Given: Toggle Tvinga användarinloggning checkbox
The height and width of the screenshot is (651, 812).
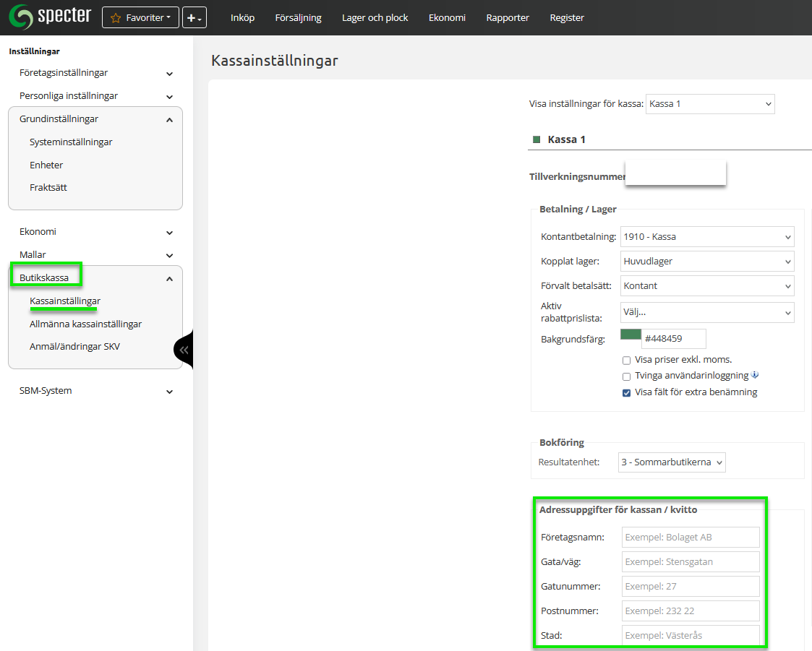Looking at the screenshot, I should pyautogui.click(x=627, y=376).
